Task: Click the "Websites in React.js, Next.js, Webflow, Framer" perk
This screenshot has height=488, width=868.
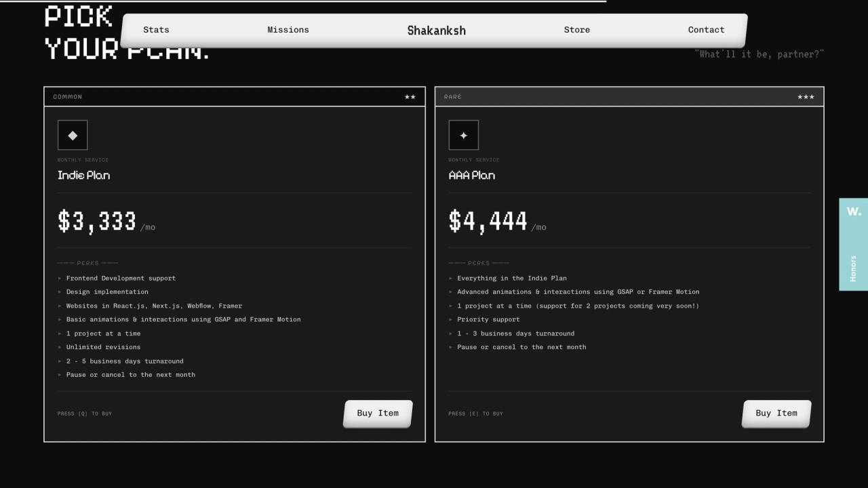Action: click(154, 306)
